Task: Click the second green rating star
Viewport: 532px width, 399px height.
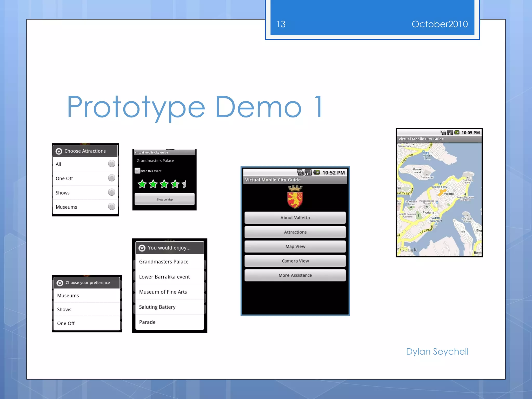Action: [153, 184]
